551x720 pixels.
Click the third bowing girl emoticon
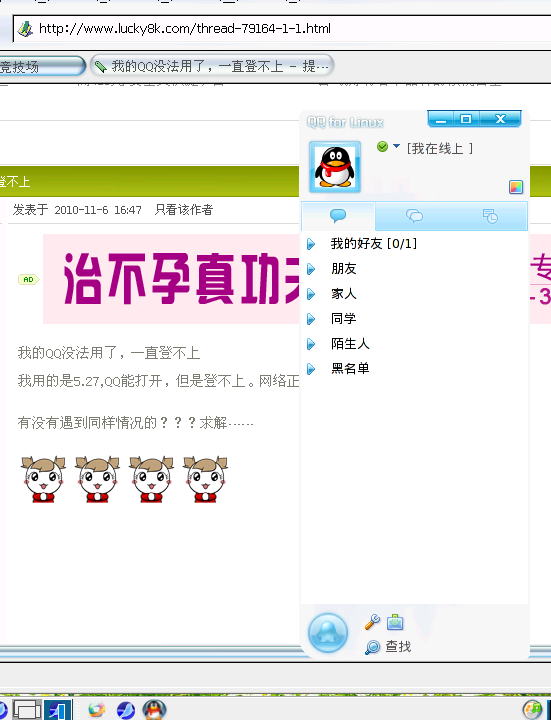(x=151, y=479)
